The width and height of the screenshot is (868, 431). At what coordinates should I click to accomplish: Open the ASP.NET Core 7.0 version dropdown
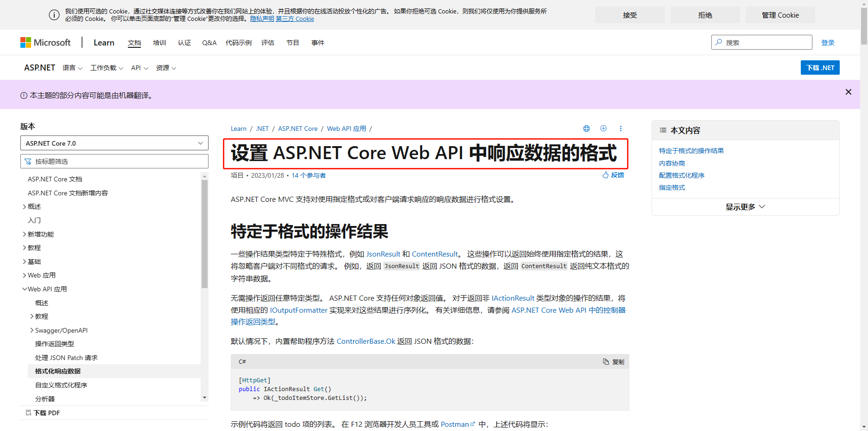coord(114,143)
